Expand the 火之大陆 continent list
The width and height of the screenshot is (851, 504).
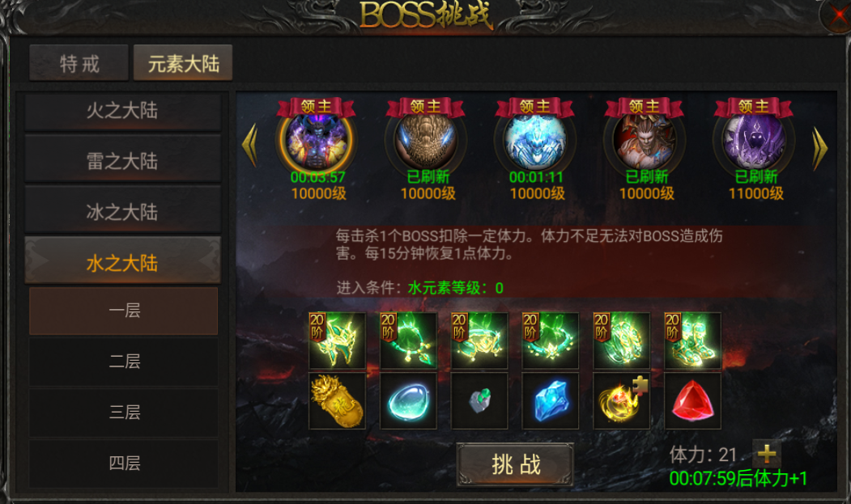pos(122,111)
